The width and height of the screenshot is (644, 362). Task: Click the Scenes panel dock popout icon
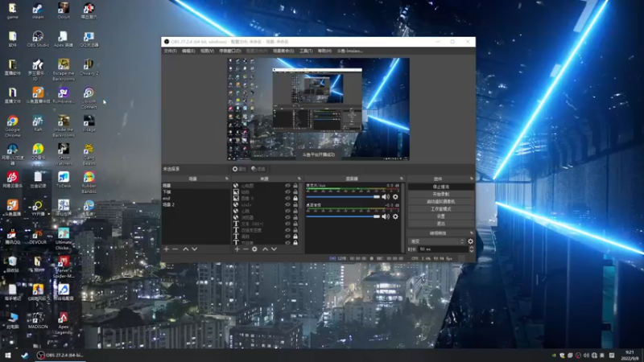click(228, 179)
